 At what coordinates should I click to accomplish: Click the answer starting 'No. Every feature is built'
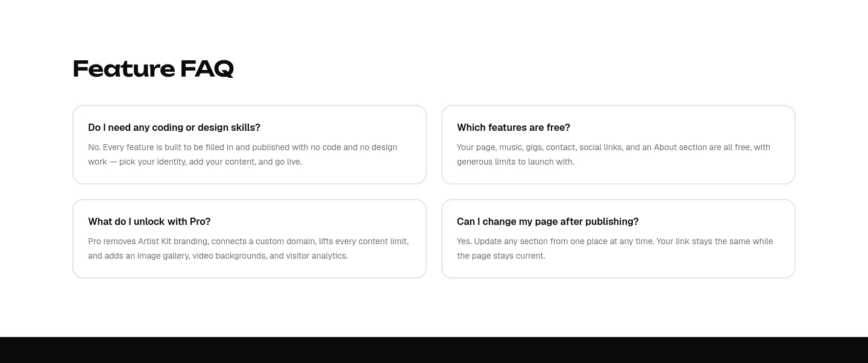(x=243, y=154)
